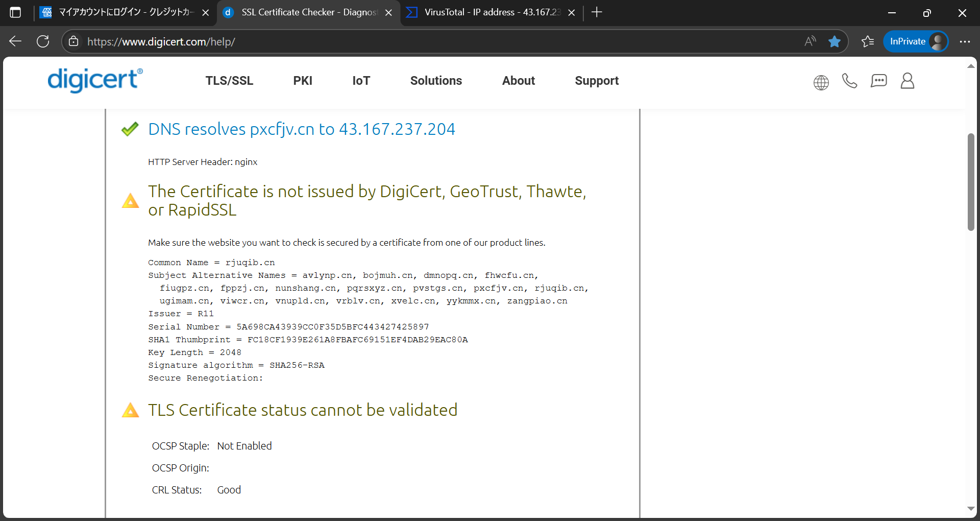This screenshot has width=980, height=521.
Task: Open the language globe icon
Action: click(821, 82)
